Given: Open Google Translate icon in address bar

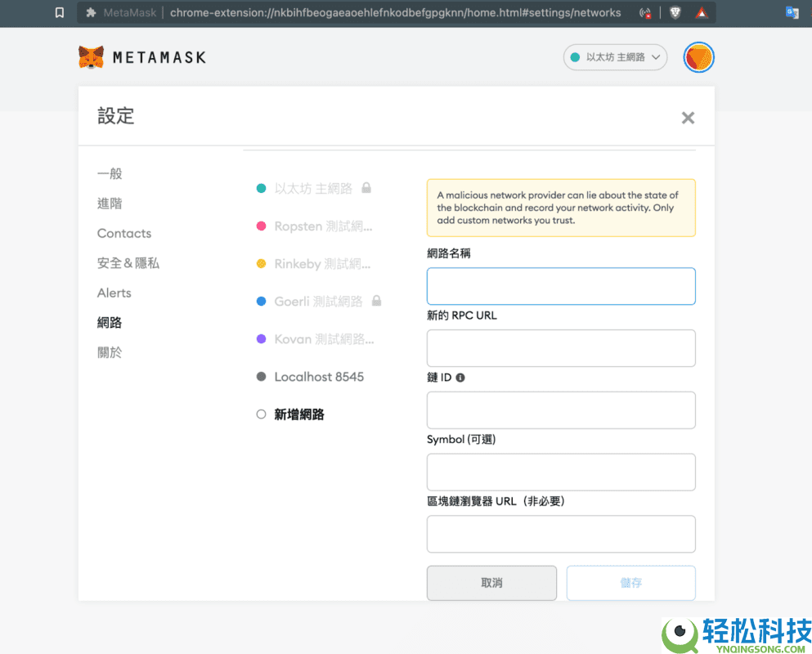Looking at the screenshot, I should click(791, 12).
